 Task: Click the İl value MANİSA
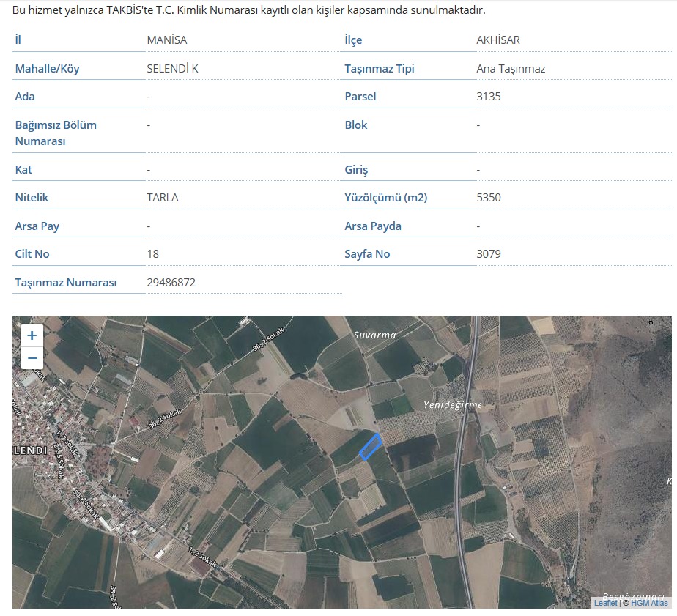pyautogui.click(x=166, y=40)
